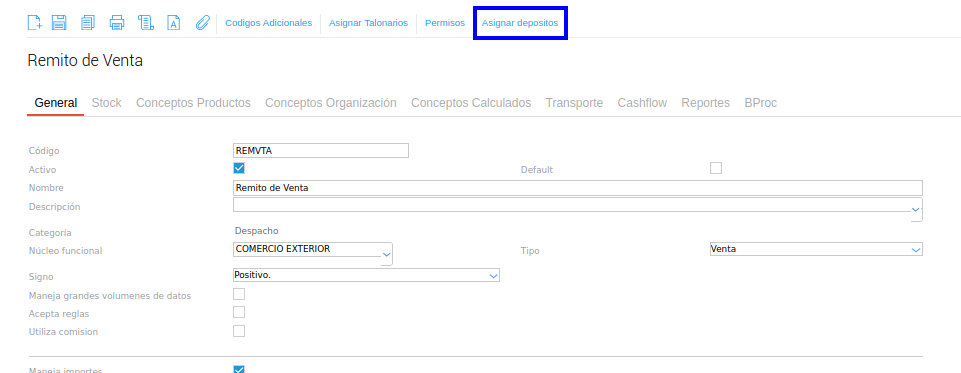Click the document with letter A icon

click(174, 23)
